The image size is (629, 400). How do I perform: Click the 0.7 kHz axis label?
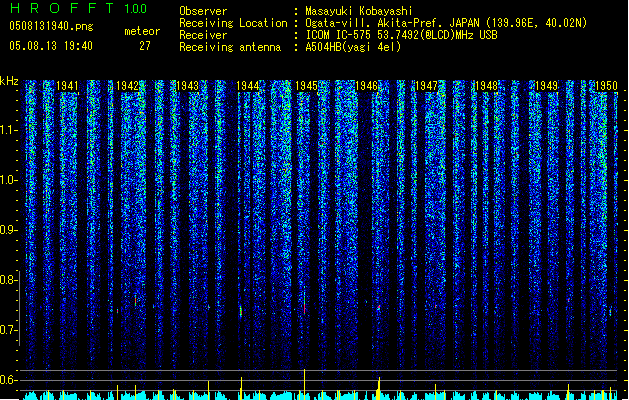click(x=8, y=330)
